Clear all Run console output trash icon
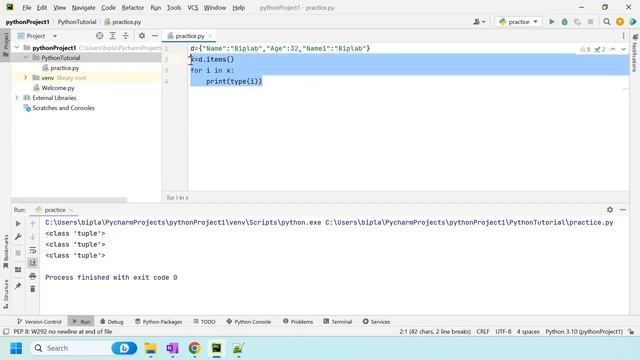640x360 pixels. pyautogui.click(x=33, y=289)
